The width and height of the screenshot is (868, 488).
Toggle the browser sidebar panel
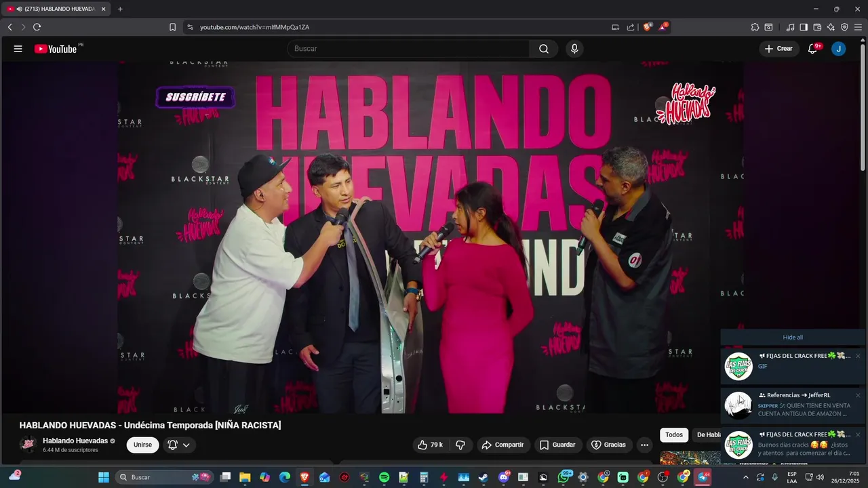click(x=804, y=27)
